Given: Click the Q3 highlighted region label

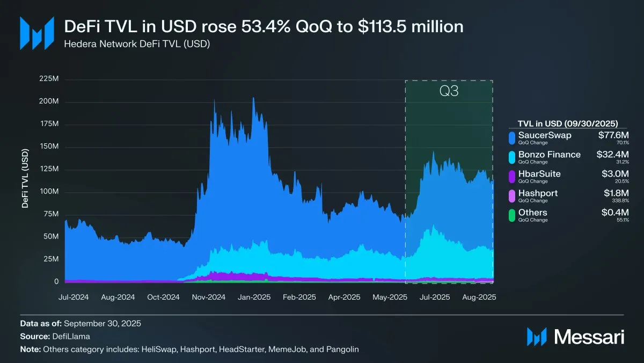Looking at the screenshot, I should (449, 91).
